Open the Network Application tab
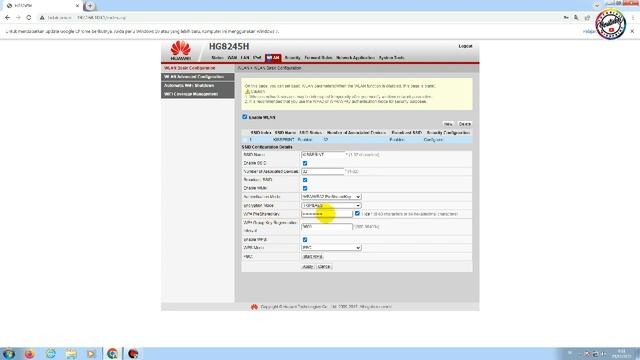Image resolution: width=640 pixels, height=360 pixels. [355, 58]
